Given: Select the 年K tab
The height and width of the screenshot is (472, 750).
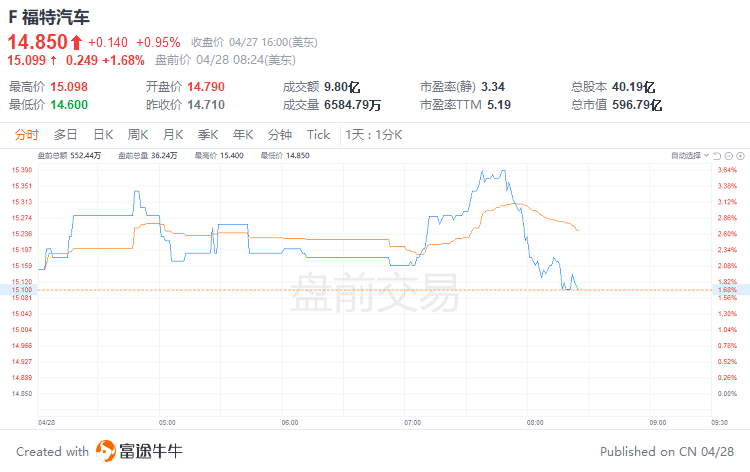Looking at the screenshot, I should click(x=243, y=135).
